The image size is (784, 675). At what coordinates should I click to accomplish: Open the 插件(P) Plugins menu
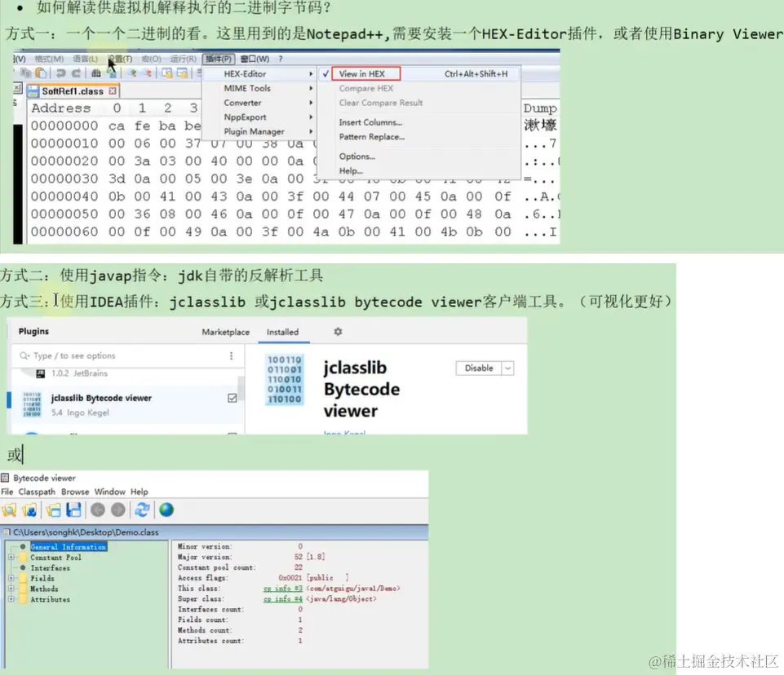pyautogui.click(x=219, y=59)
